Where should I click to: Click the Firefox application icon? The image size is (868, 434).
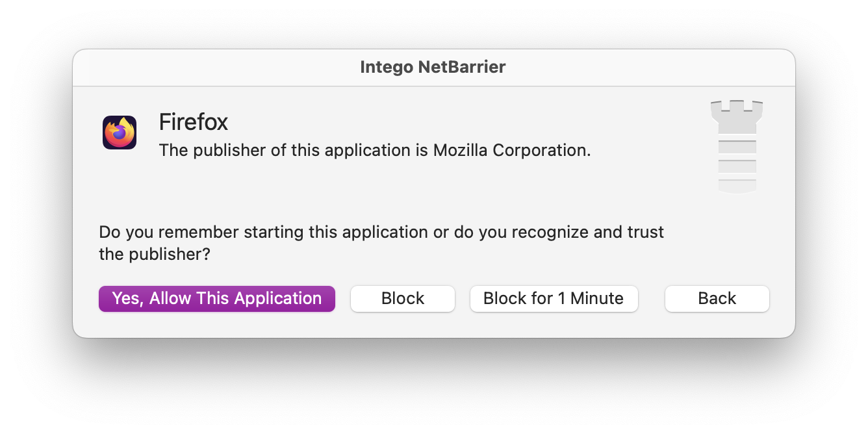(120, 133)
